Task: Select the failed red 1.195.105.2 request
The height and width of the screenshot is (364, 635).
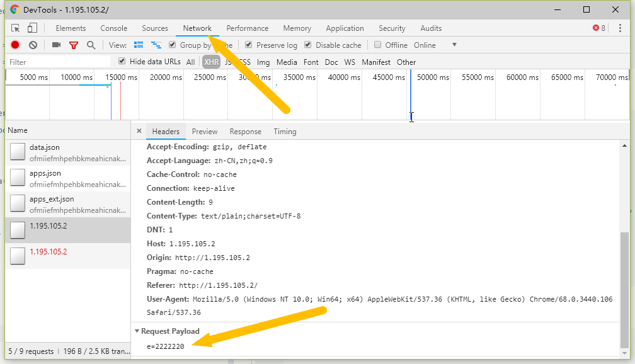Action: click(x=68, y=256)
